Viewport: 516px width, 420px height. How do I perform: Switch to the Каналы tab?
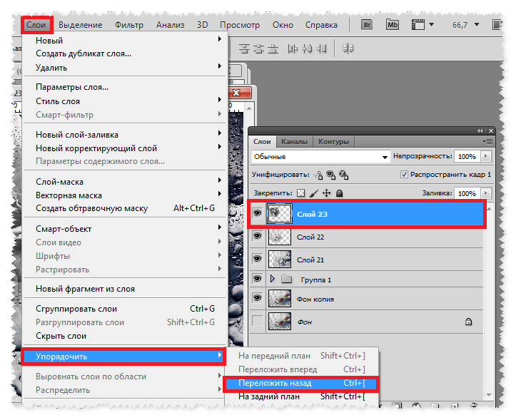[x=294, y=142]
